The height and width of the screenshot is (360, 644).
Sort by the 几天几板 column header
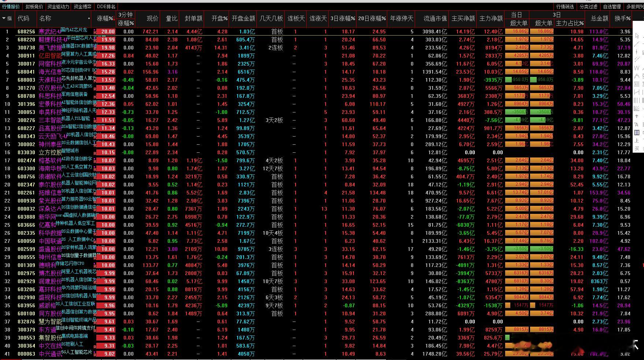pos(271,18)
